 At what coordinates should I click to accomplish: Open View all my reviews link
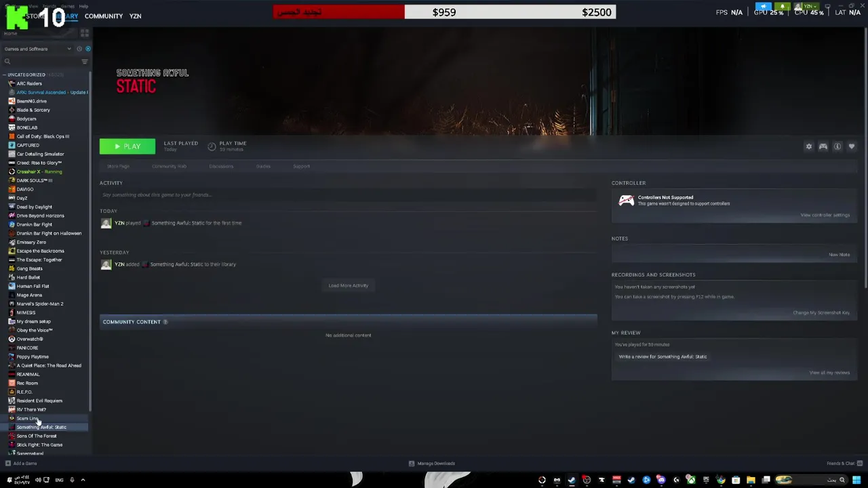829,372
